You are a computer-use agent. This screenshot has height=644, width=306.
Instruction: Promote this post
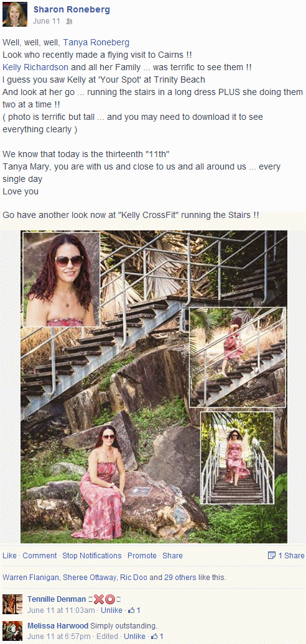pos(142,556)
